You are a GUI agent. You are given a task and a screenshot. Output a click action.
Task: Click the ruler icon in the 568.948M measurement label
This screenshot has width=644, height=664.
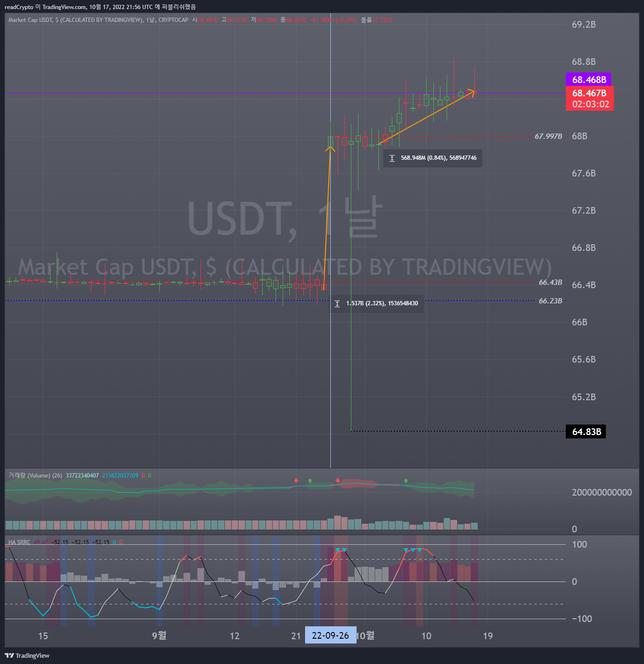(x=392, y=158)
